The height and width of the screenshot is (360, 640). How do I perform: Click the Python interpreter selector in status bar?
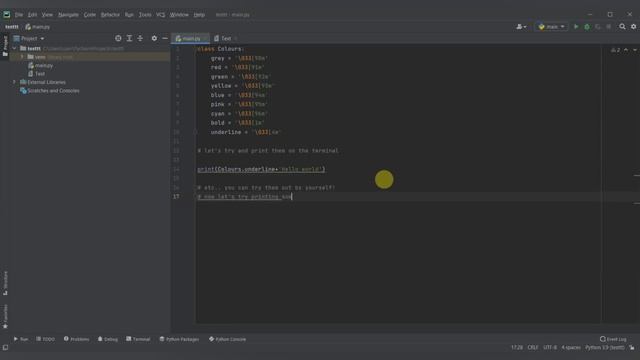(604, 347)
